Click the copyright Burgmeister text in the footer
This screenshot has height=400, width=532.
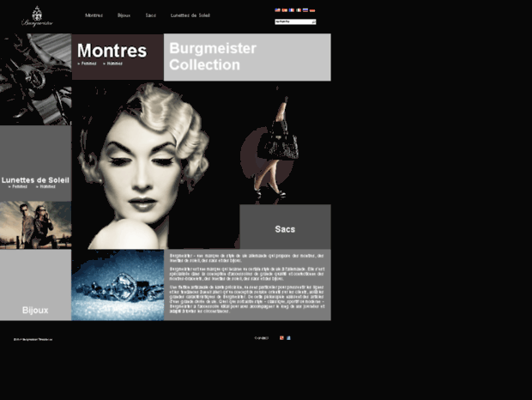point(33,339)
